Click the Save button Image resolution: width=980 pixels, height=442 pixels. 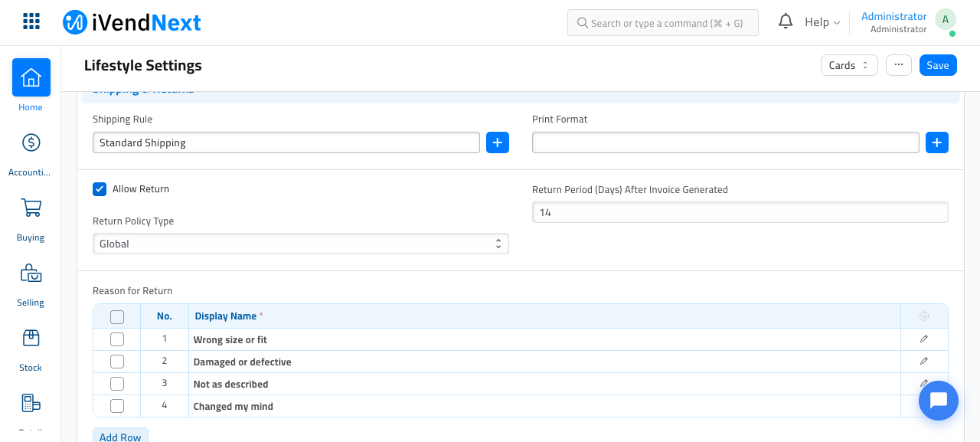pyautogui.click(x=938, y=65)
